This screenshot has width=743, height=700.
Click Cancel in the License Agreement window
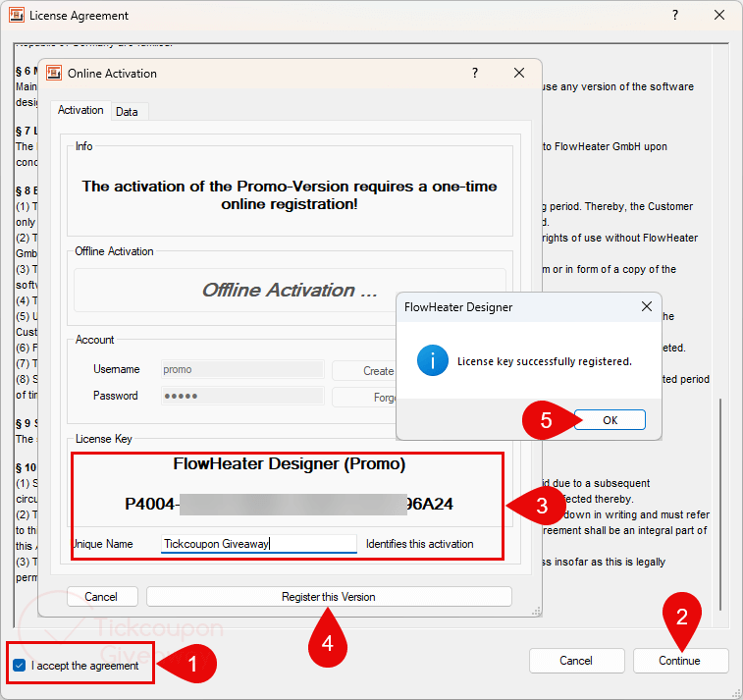click(x=576, y=661)
